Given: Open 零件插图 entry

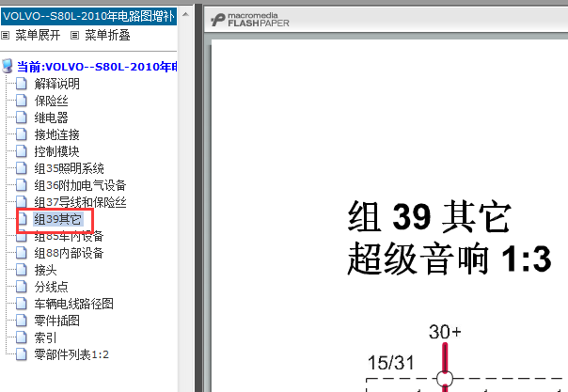Looking at the screenshot, I should point(56,321).
